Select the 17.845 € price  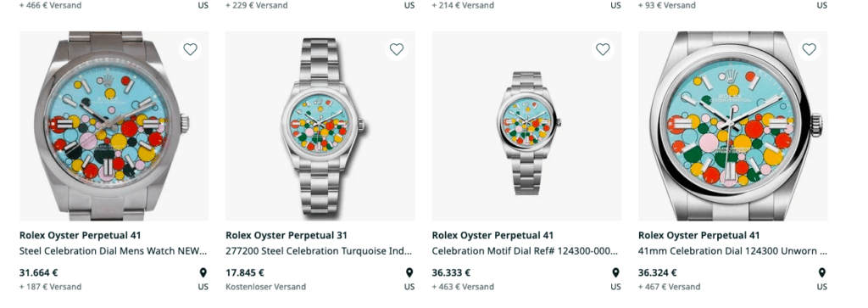(x=245, y=272)
